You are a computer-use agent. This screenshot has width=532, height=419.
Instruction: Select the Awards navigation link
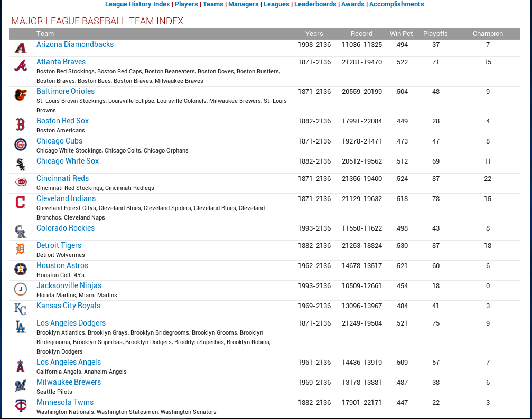(352, 4)
